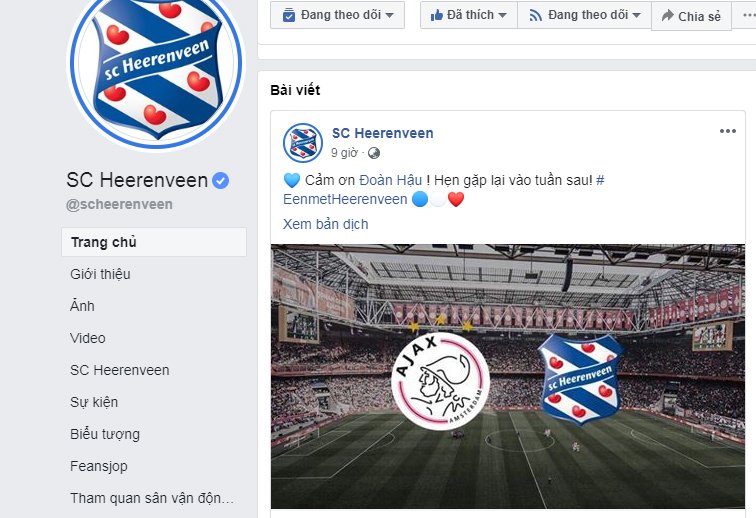
Task: Go to the Video sidebar section
Action: (x=88, y=338)
